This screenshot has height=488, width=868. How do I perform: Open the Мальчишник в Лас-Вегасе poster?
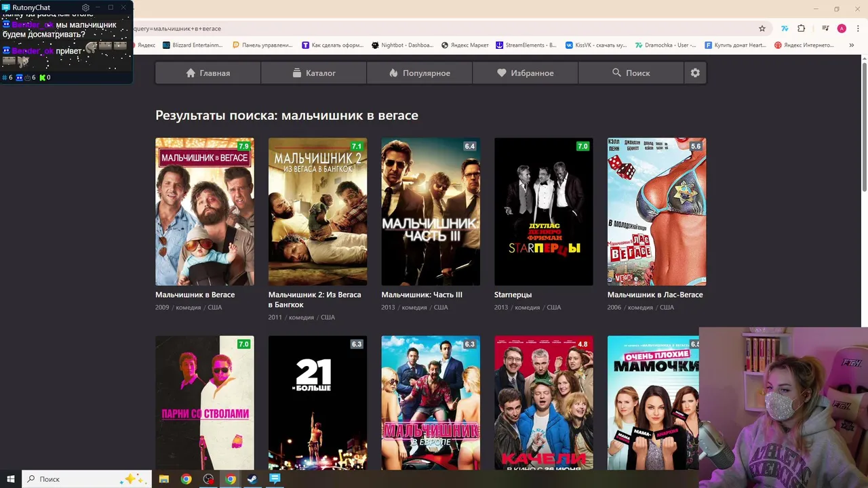(656, 211)
